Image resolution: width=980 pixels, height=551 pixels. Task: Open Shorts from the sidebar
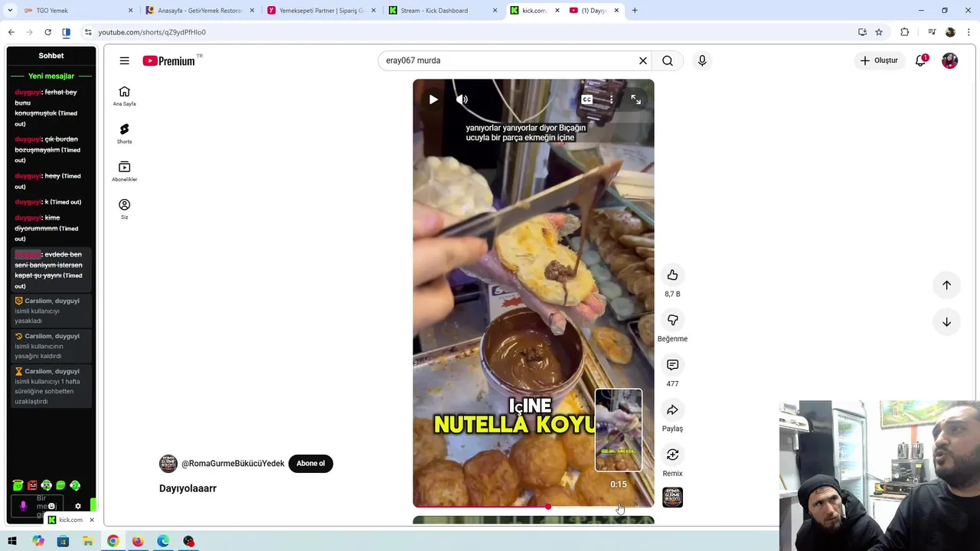(124, 133)
